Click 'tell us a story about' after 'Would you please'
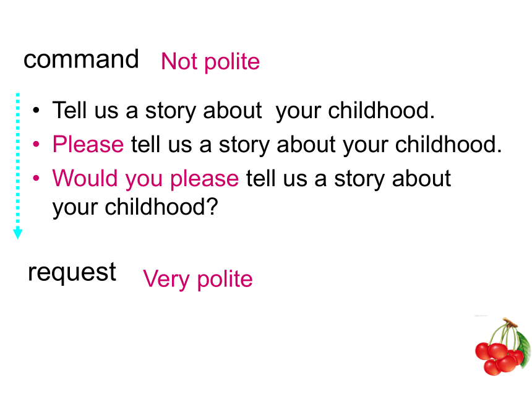 pyautogui.click(x=348, y=178)
